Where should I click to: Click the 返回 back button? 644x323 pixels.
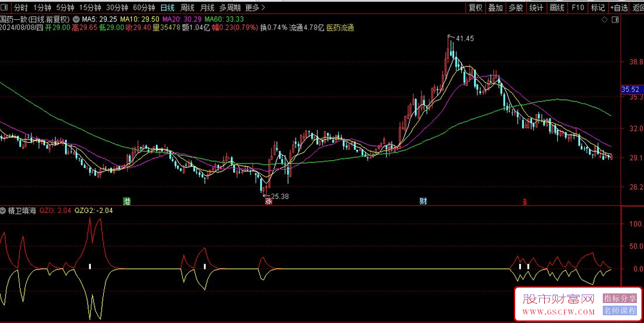pyautogui.click(x=638, y=7)
